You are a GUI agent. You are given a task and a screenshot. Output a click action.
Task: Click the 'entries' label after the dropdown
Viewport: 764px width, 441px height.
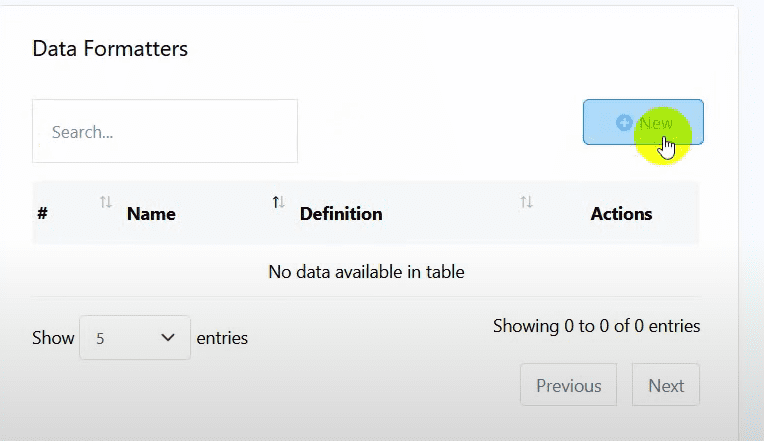pyautogui.click(x=222, y=338)
